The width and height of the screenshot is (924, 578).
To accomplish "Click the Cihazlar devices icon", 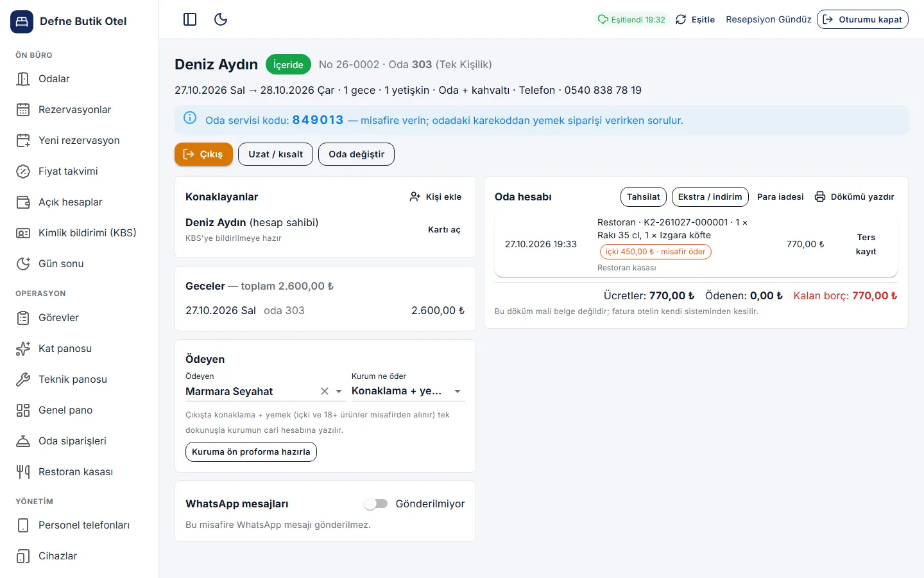I will [x=23, y=556].
